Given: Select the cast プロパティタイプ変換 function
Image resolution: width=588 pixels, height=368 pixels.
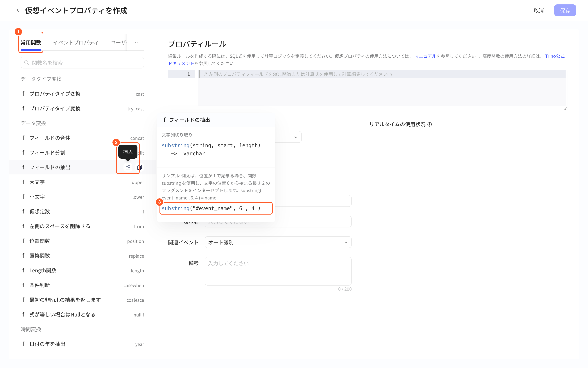Looking at the screenshot, I should click(82, 94).
